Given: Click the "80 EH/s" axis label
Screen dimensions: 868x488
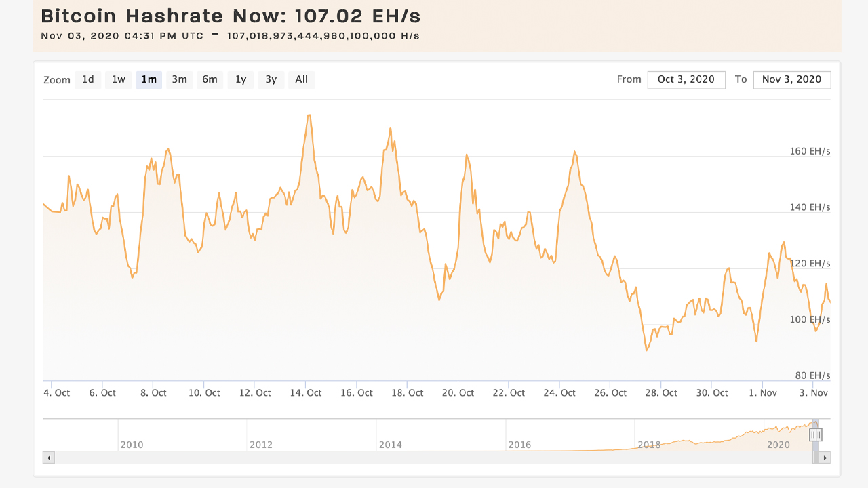Looking at the screenshot, I should pyautogui.click(x=812, y=375).
